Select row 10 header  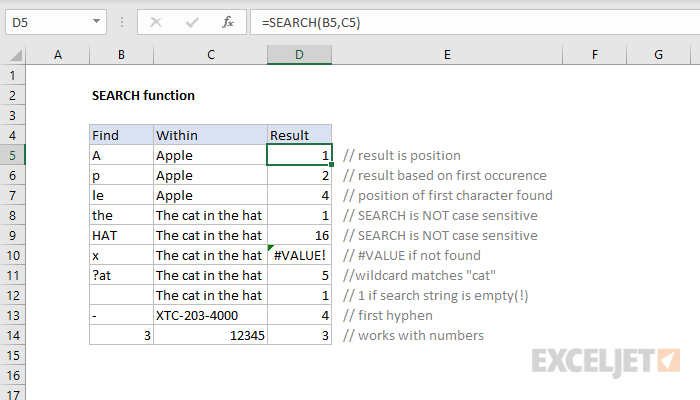click(13, 255)
